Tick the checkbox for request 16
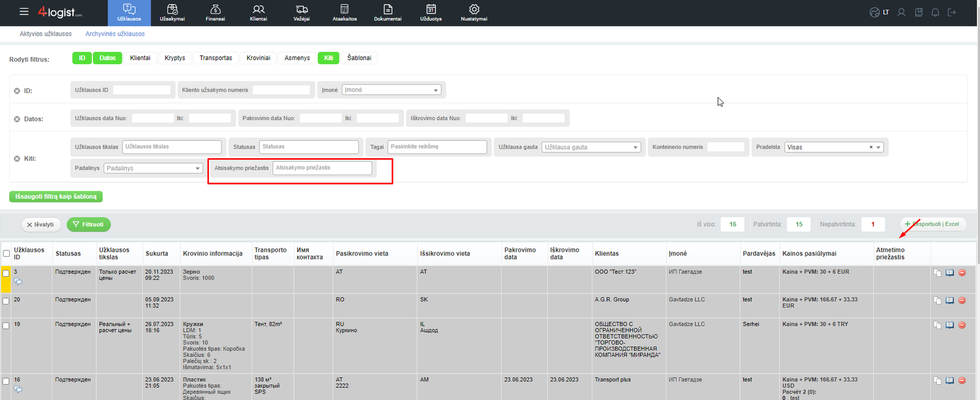This screenshot has width=980, height=400. coord(6,381)
